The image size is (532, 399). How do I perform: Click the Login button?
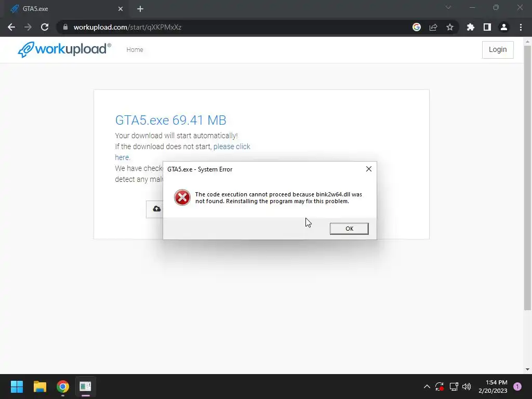498,49
